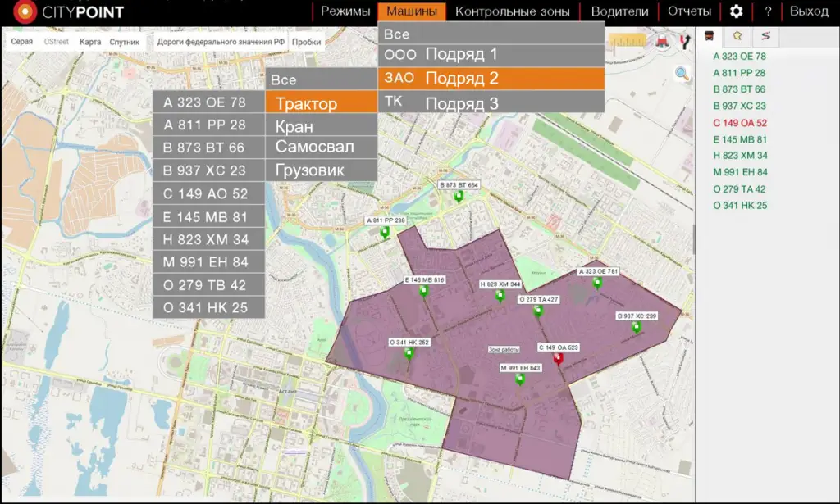This screenshot has width=840, height=504.
Task: Click the magnifying glass search icon
Action: point(682,74)
